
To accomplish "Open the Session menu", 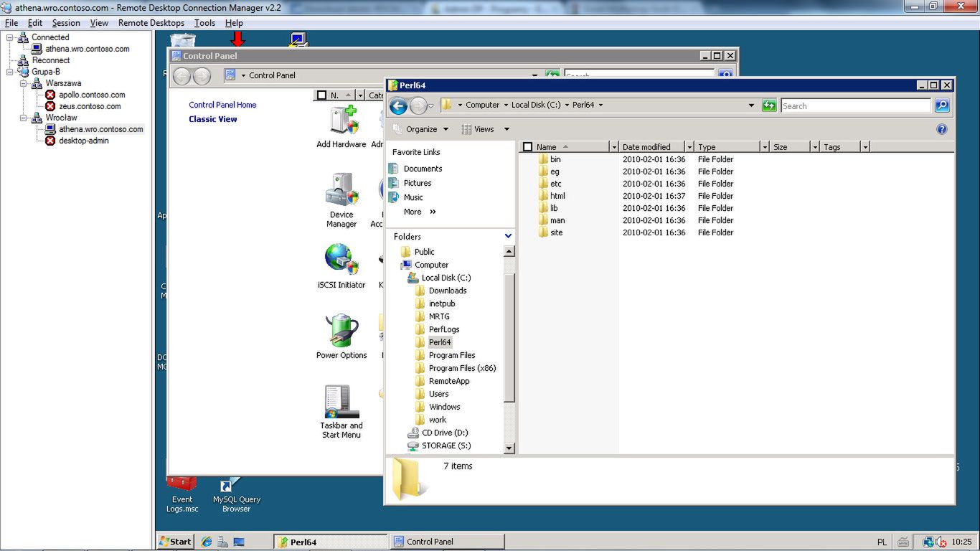I will [66, 23].
